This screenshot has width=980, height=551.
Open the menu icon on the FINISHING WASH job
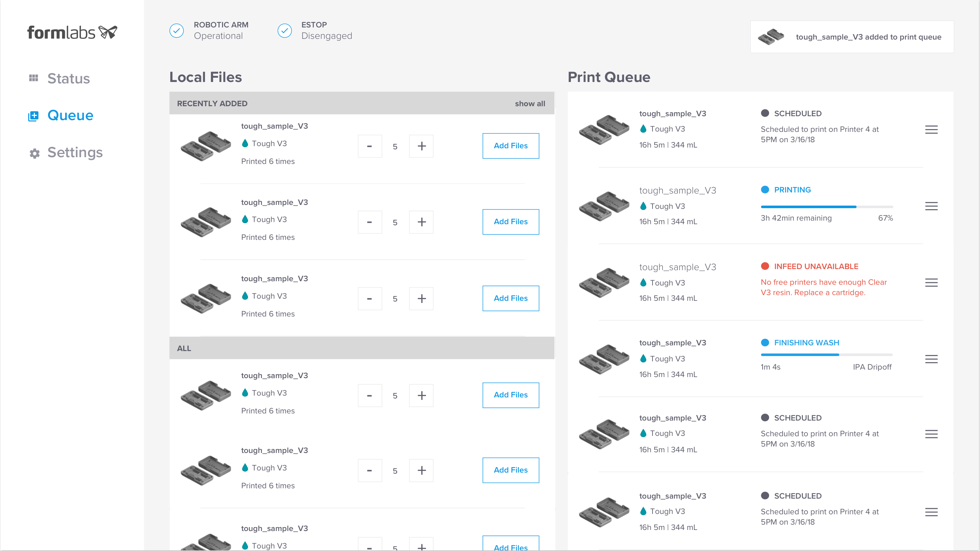[931, 359]
